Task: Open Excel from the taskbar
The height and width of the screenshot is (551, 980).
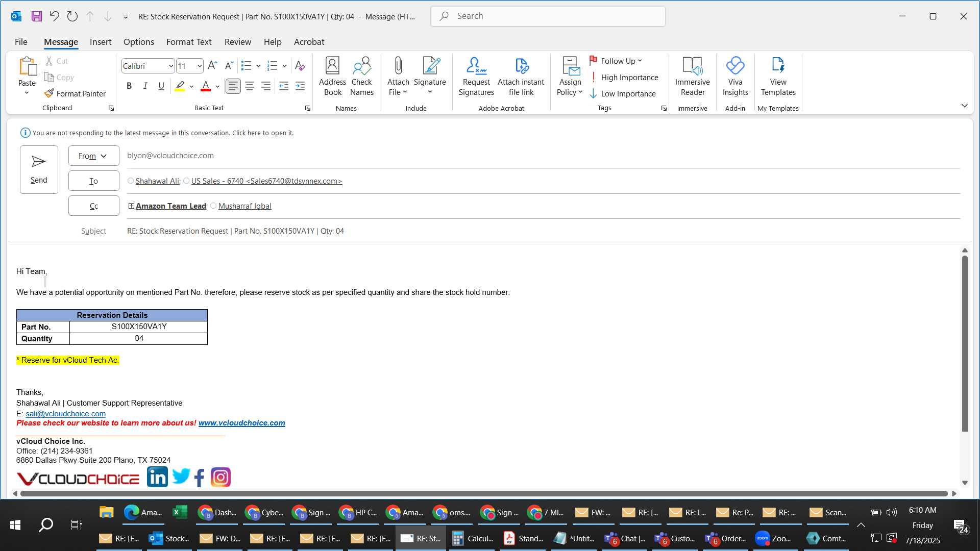Action: (x=180, y=512)
